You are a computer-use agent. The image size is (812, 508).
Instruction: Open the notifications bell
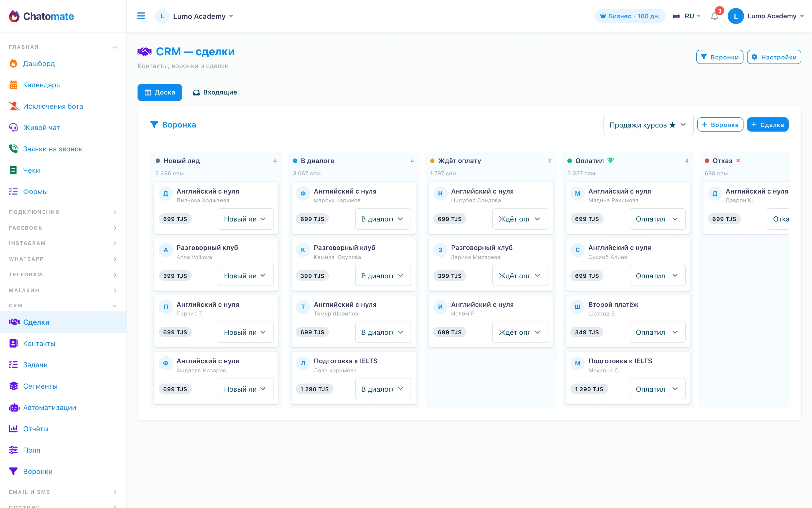[x=714, y=16]
